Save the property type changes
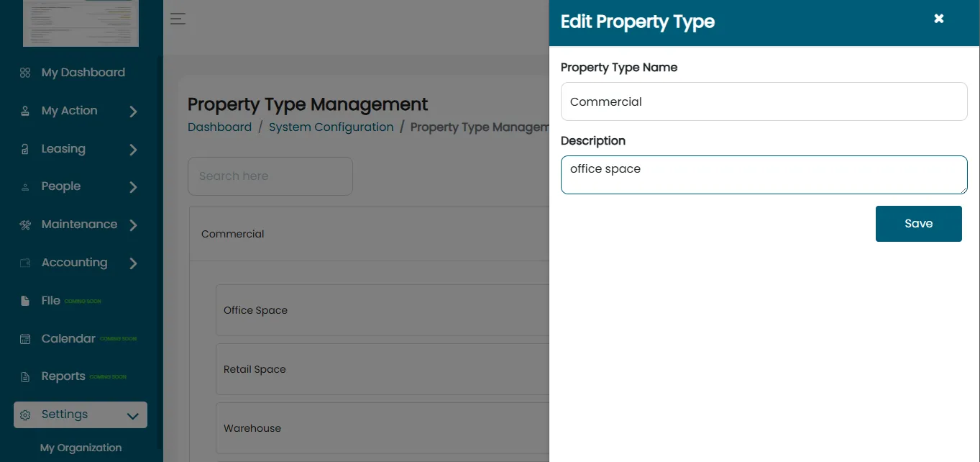This screenshot has height=462, width=980. coord(919,224)
